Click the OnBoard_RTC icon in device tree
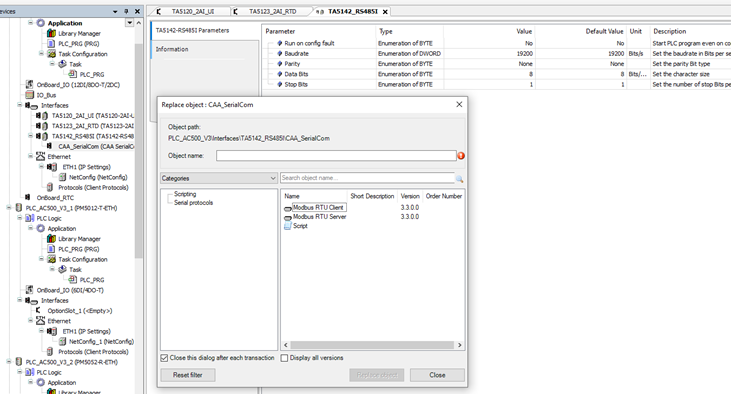 (28, 198)
